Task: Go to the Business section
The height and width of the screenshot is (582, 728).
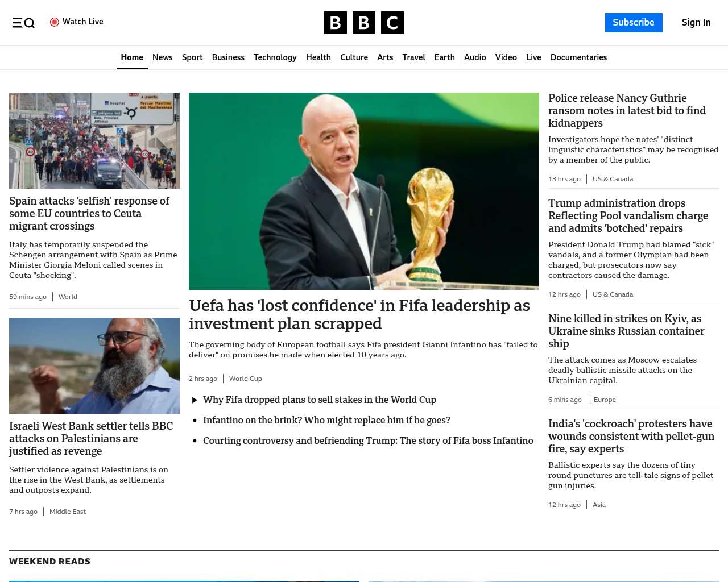Action: 228,57
